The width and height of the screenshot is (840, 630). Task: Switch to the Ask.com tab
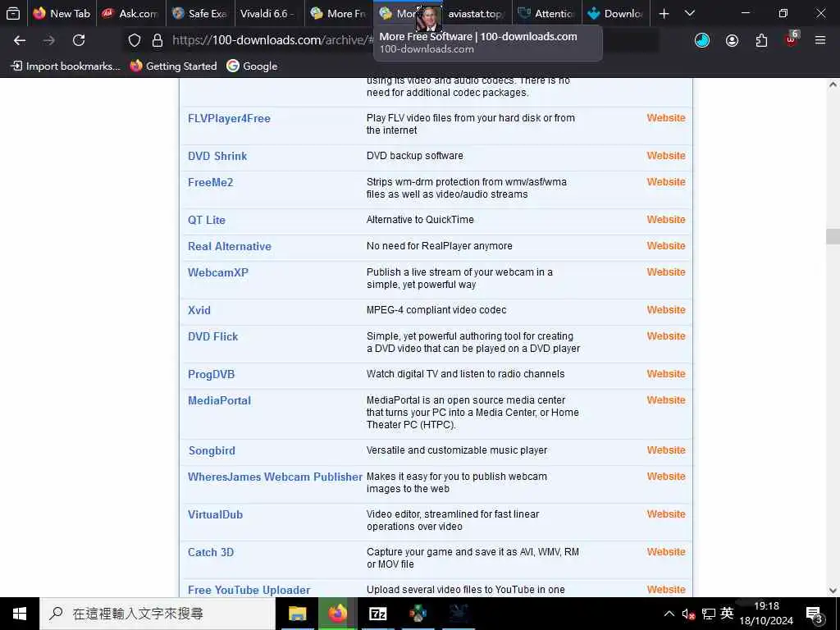coord(131,13)
